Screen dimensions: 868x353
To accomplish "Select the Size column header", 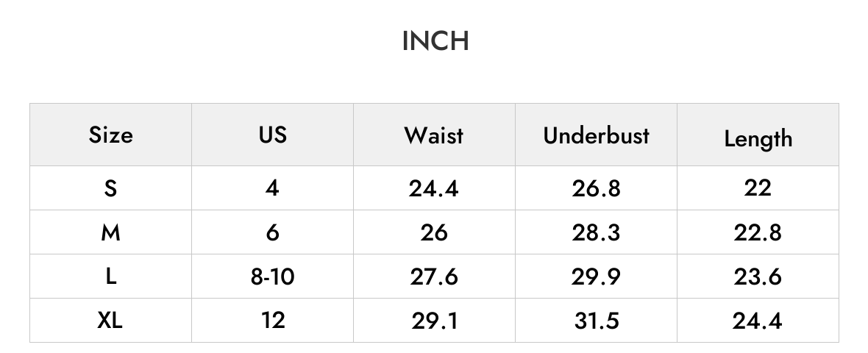I will (x=111, y=135).
